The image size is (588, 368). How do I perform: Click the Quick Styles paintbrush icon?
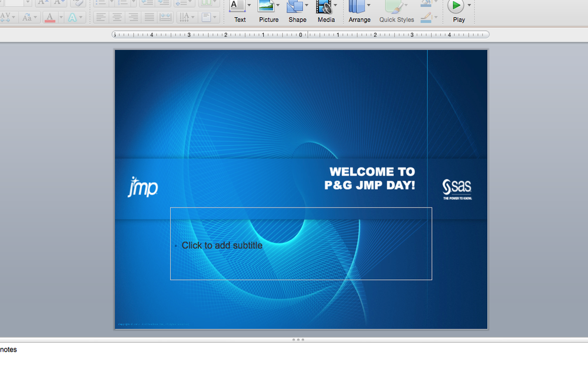click(x=394, y=6)
